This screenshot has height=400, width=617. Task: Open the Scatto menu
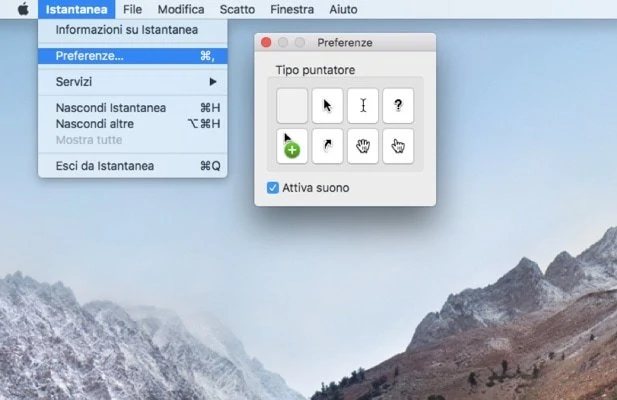pos(237,9)
